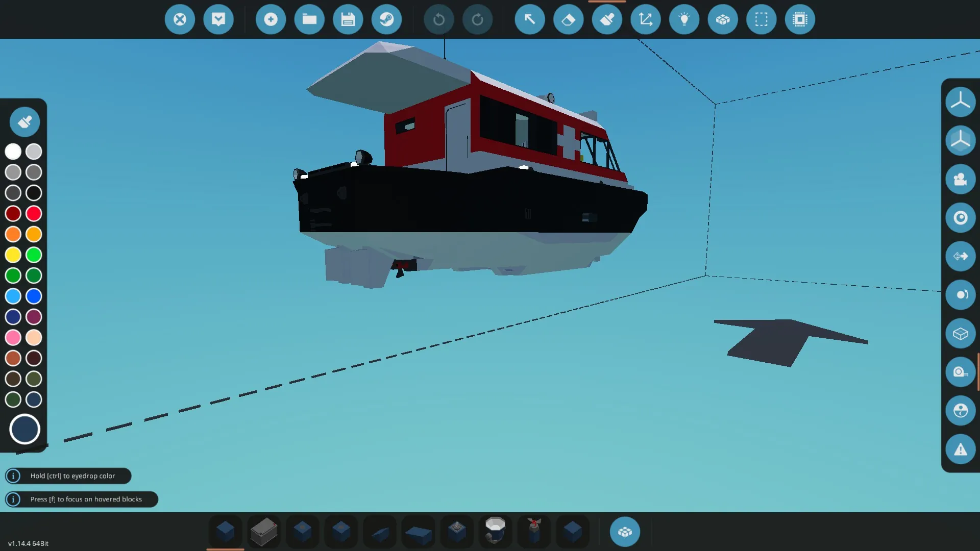980x551 pixels.
Task: Select the arrow pointer tool
Action: point(529,19)
